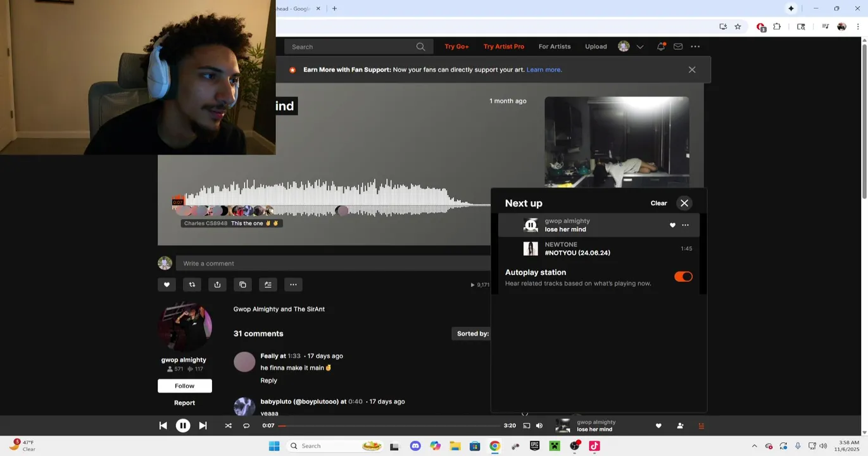Jump to 1:33 timestamp in Feally's comment
868x456 pixels.
(294, 356)
